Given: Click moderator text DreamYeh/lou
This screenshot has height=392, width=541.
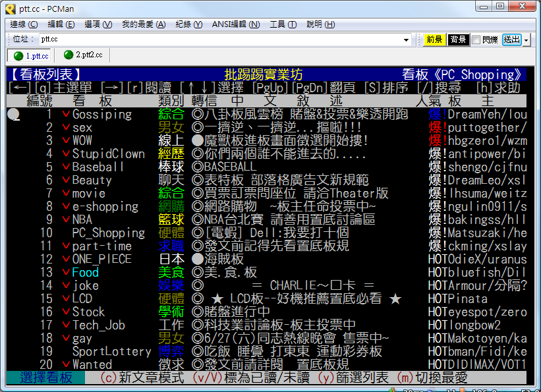Looking at the screenshot, I should click(487, 114).
